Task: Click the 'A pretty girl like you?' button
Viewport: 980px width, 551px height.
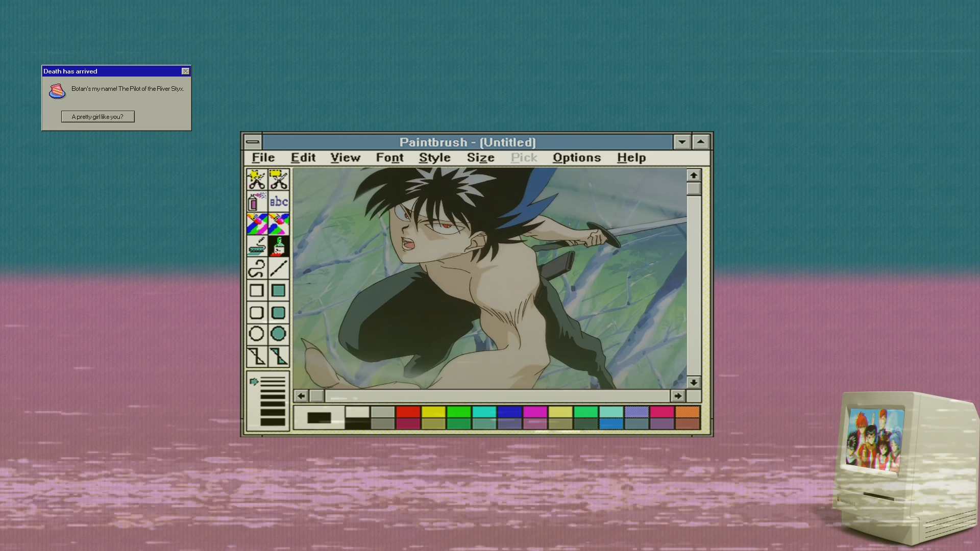Action: 97,117
